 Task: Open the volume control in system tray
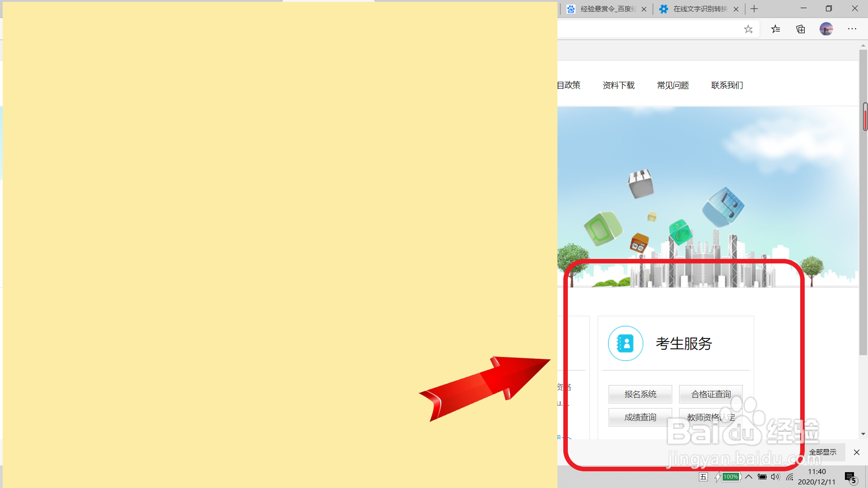(775, 477)
